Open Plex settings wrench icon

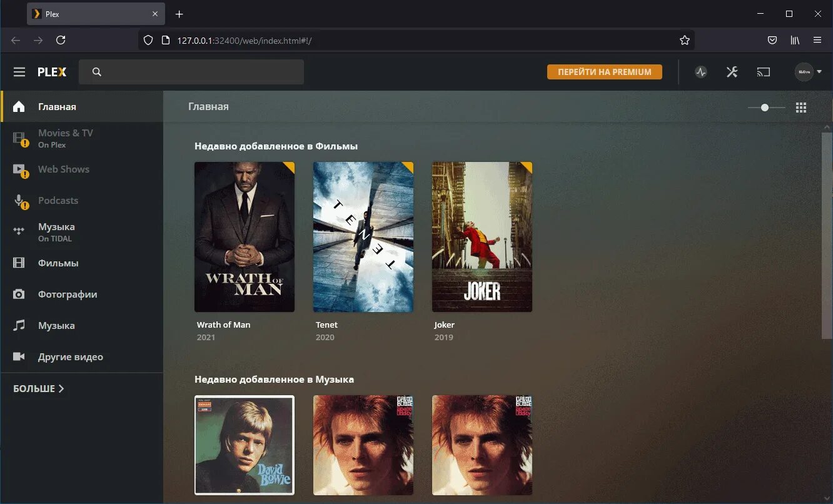(x=732, y=72)
